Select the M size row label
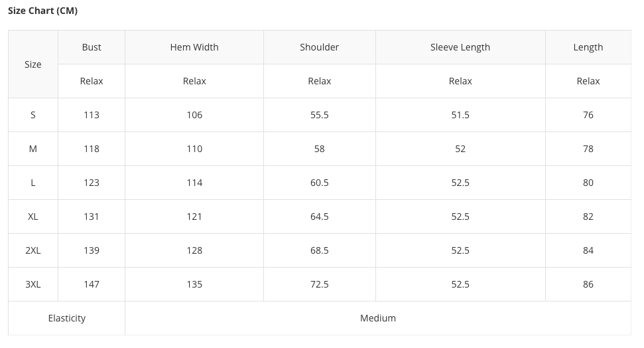This screenshot has width=644, height=348. [33, 149]
